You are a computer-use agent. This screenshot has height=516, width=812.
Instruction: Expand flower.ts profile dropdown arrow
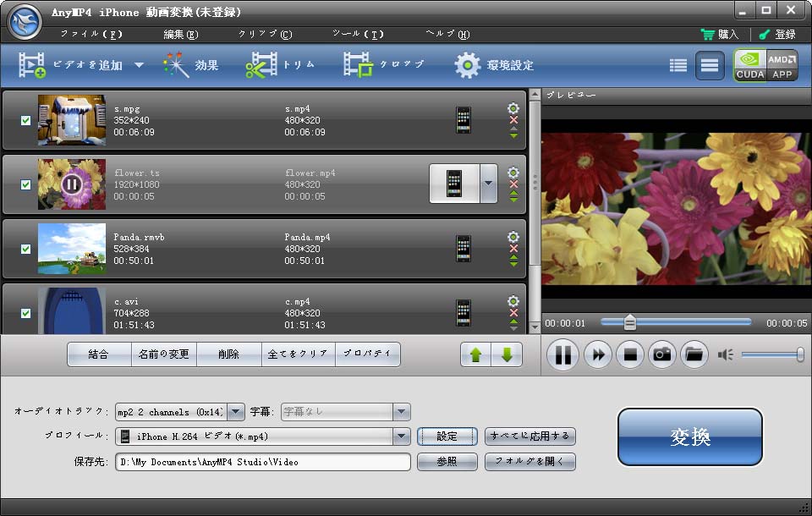coord(488,184)
